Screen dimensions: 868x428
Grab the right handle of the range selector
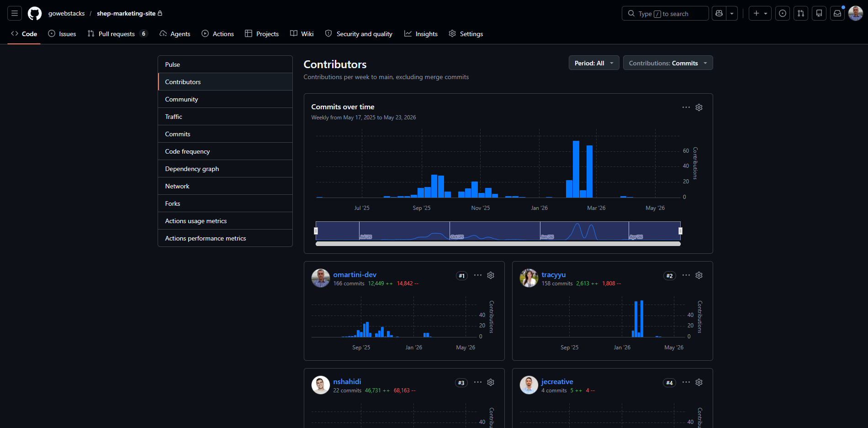coord(680,231)
